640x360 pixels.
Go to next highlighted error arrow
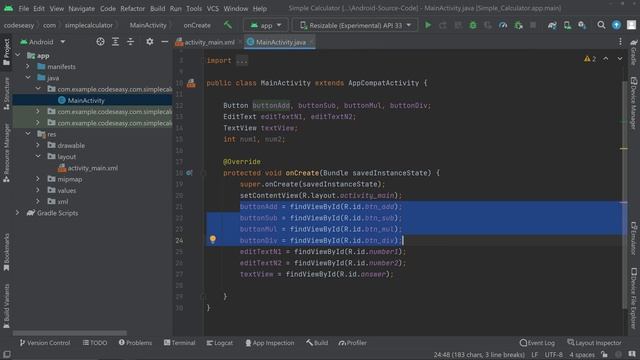click(620, 59)
